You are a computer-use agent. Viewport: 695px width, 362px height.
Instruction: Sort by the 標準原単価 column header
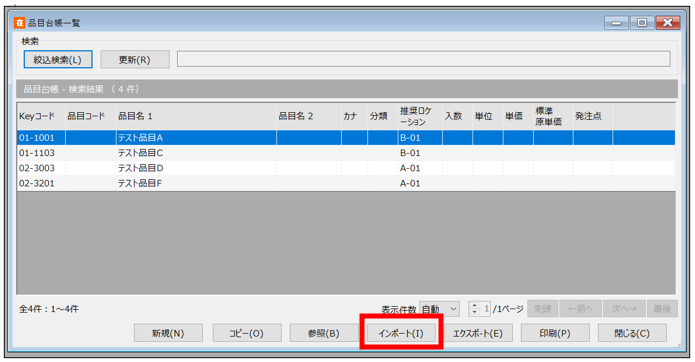(553, 116)
